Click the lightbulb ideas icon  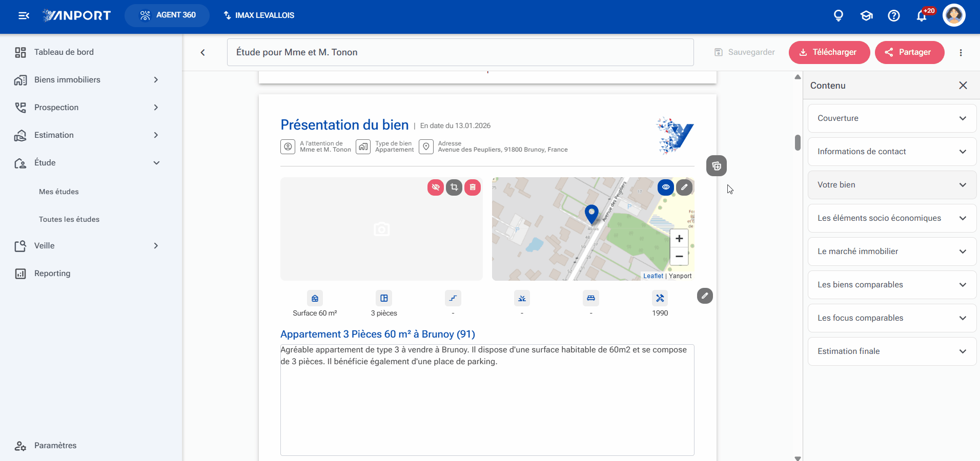pos(839,15)
